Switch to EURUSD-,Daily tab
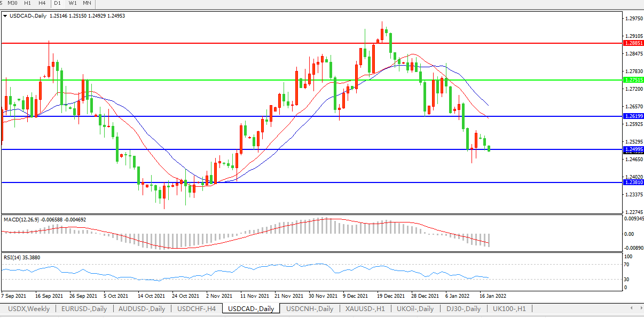Screen dimensions: 644x318 click(84, 309)
